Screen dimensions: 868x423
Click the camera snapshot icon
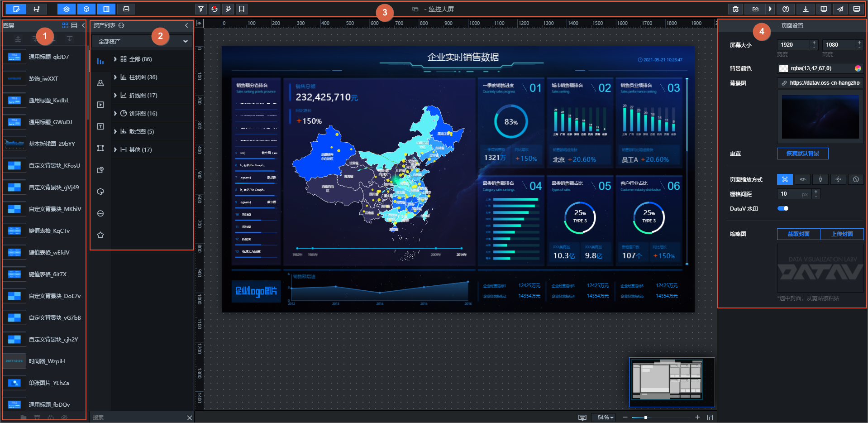(755, 9)
